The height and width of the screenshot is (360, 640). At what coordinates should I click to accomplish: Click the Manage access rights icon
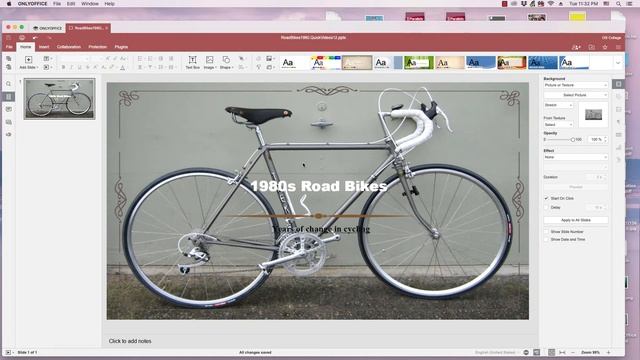[576, 47]
